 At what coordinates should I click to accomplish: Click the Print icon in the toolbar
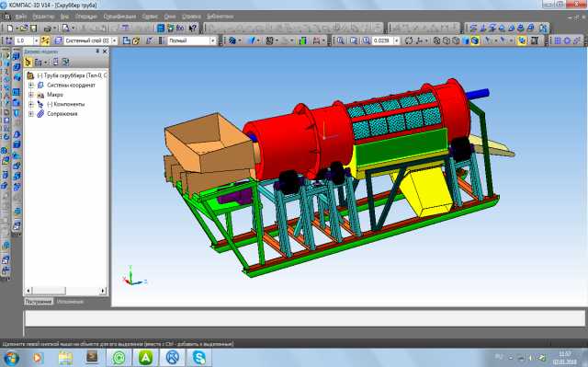pyautogui.click(x=47, y=29)
